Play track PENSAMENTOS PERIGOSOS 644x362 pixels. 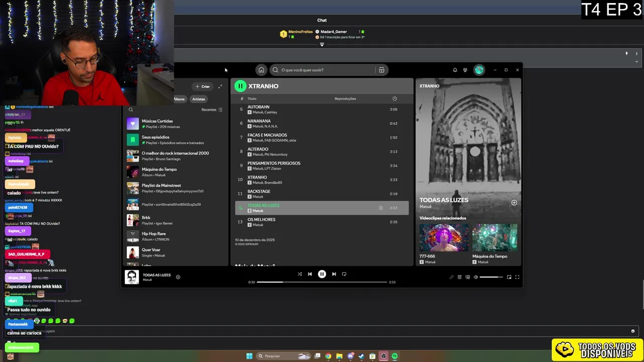[322, 165]
